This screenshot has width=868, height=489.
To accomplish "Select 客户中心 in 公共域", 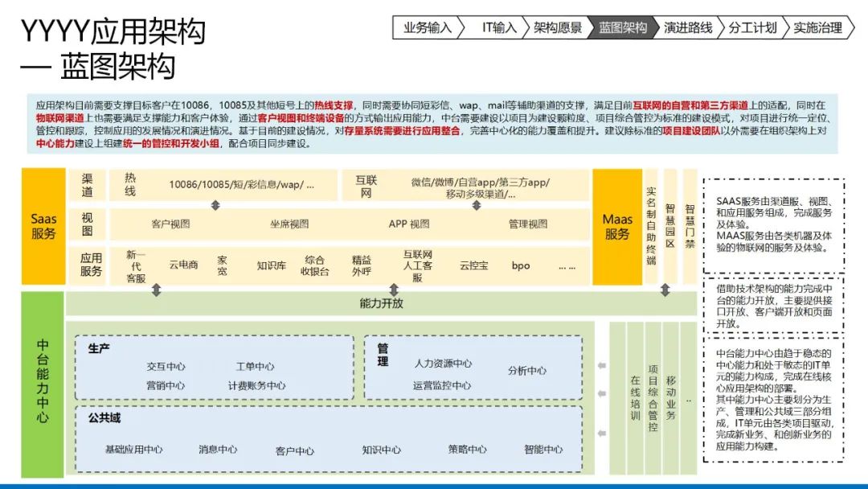I will click(294, 450).
